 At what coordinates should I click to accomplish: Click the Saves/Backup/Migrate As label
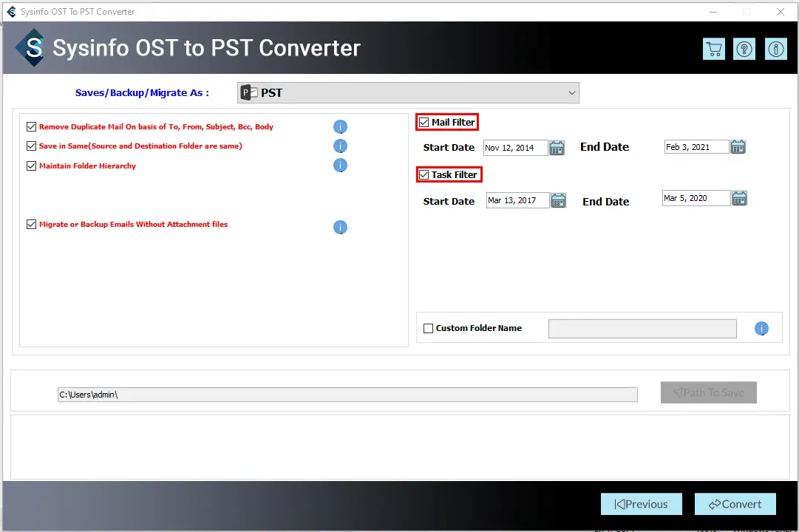tap(142, 93)
